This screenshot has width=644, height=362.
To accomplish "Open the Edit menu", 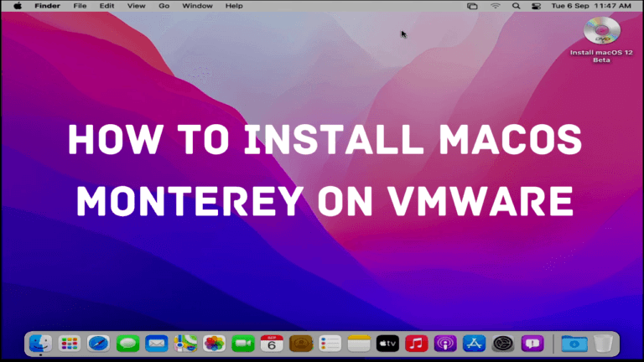I will click(106, 6).
